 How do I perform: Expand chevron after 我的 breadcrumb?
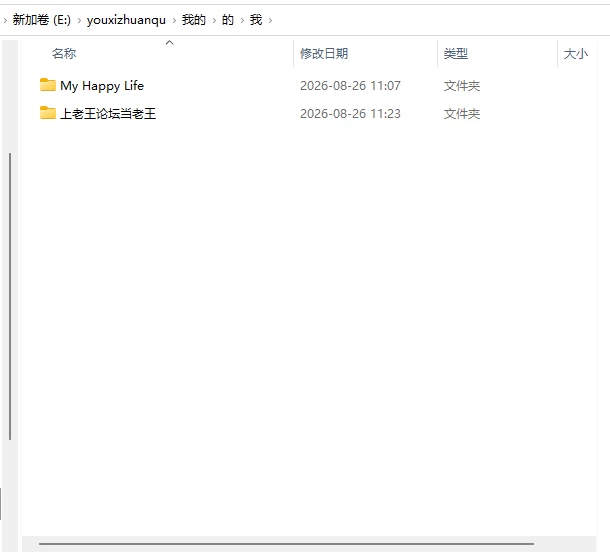[214, 20]
